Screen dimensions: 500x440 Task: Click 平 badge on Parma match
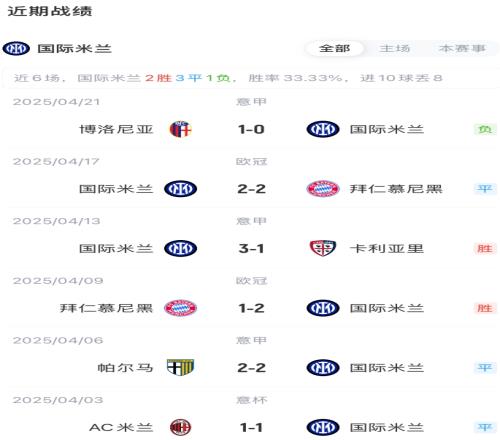pyautogui.click(x=485, y=368)
